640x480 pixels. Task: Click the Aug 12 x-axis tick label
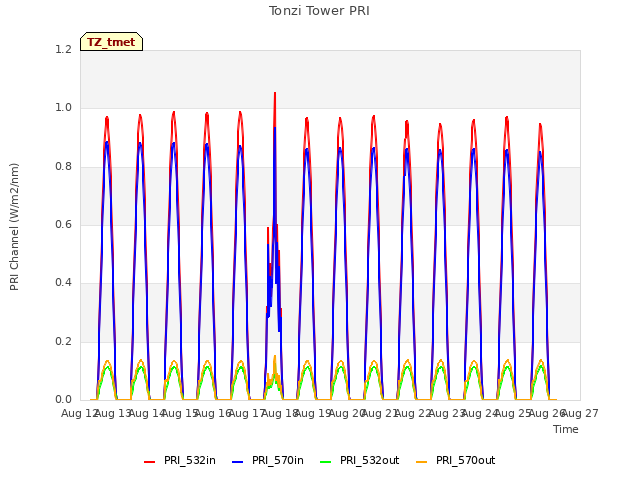[x=79, y=414]
